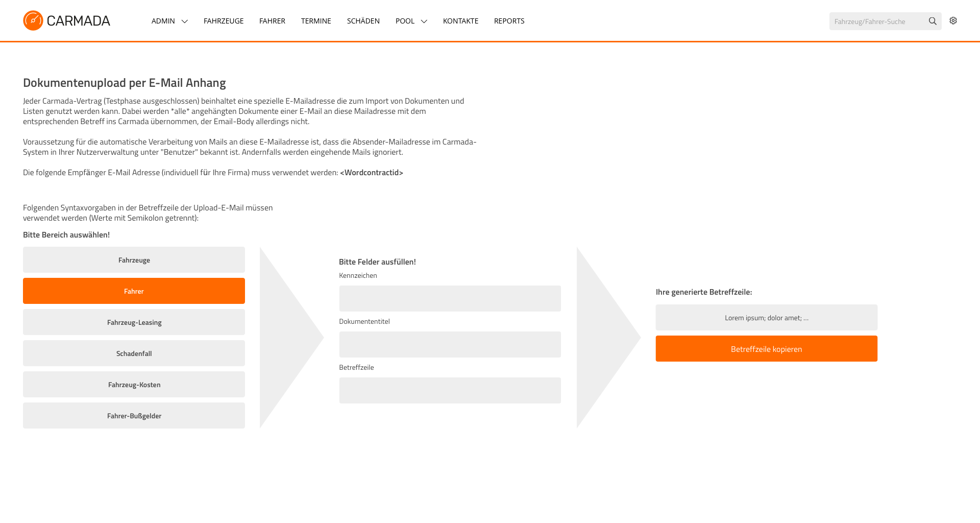Click the Carmada logo icon
Viewport: 980px width, 523px height.
click(x=33, y=20)
